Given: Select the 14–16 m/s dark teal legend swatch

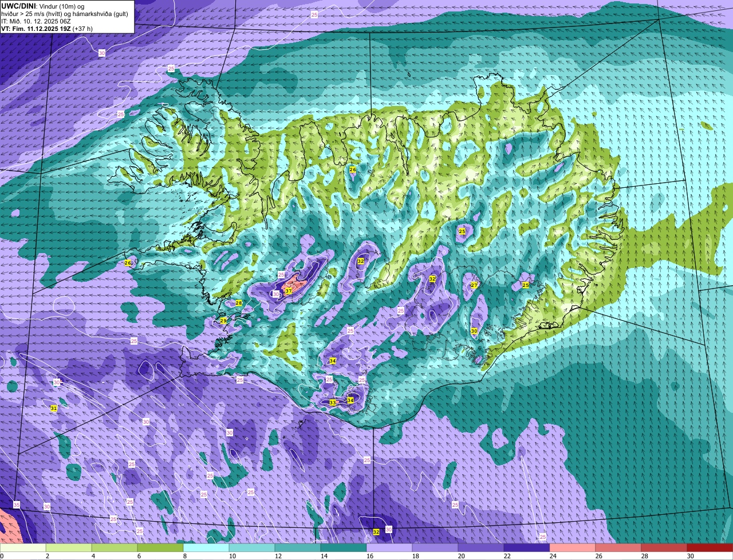Looking at the screenshot, I should point(344,547).
